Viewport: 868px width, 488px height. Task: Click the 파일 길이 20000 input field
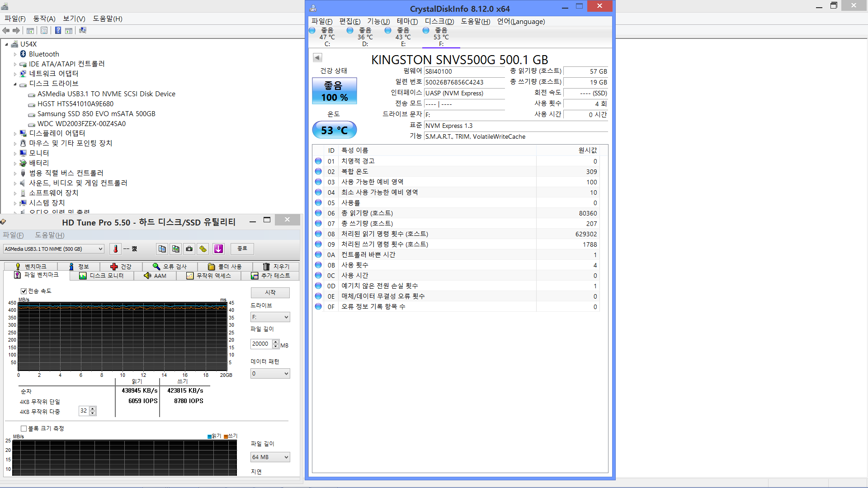pyautogui.click(x=261, y=344)
